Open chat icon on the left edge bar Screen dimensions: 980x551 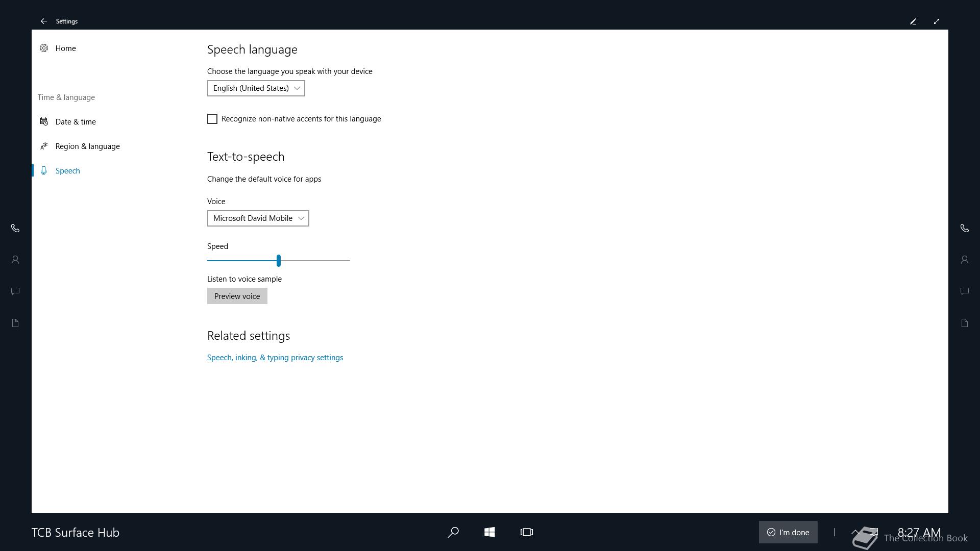[15, 291]
